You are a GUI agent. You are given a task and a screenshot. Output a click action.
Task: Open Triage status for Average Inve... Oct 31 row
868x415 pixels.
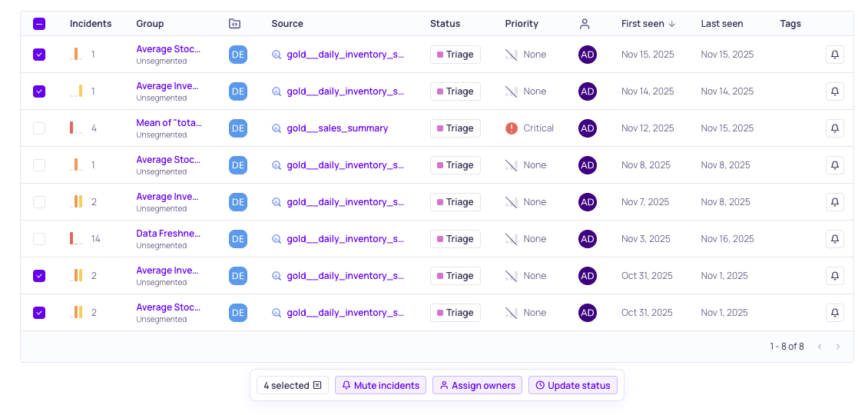(x=455, y=275)
